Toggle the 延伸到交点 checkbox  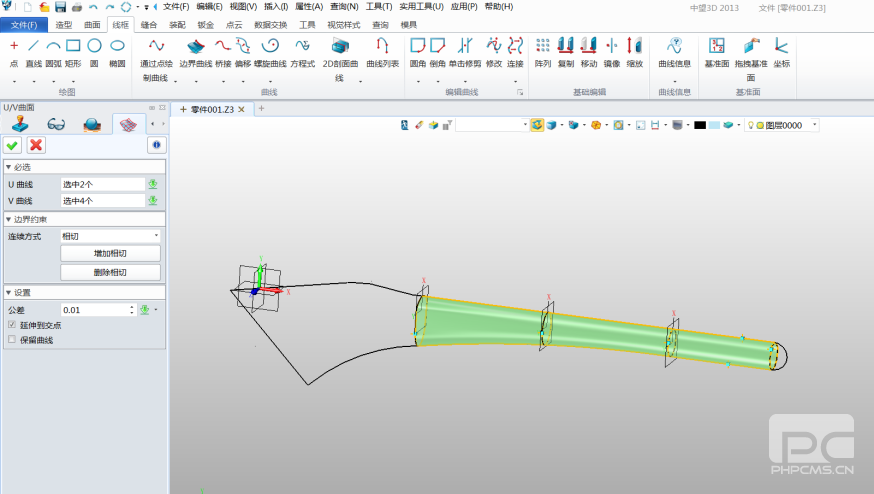pyautogui.click(x=12, y=325)
